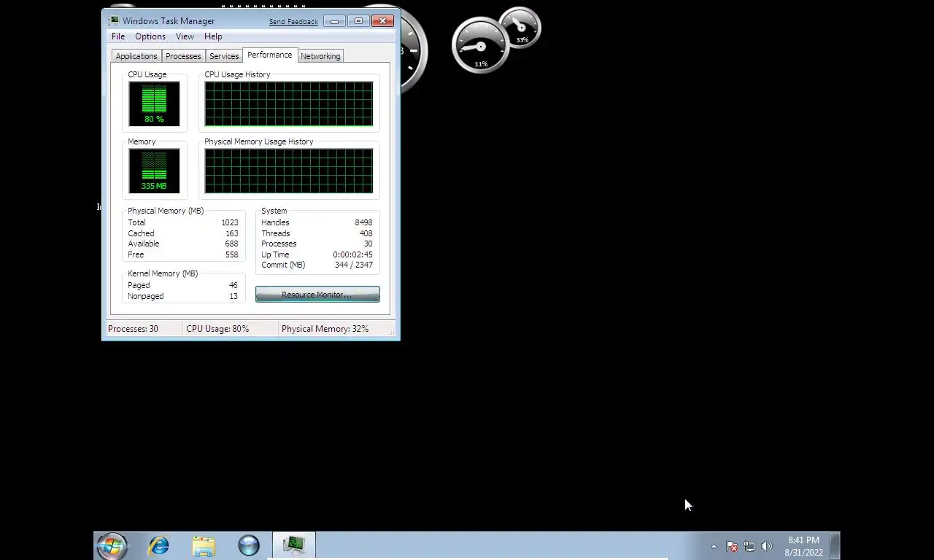Click the Task Manager title bar icon

[x=114, y=20]
